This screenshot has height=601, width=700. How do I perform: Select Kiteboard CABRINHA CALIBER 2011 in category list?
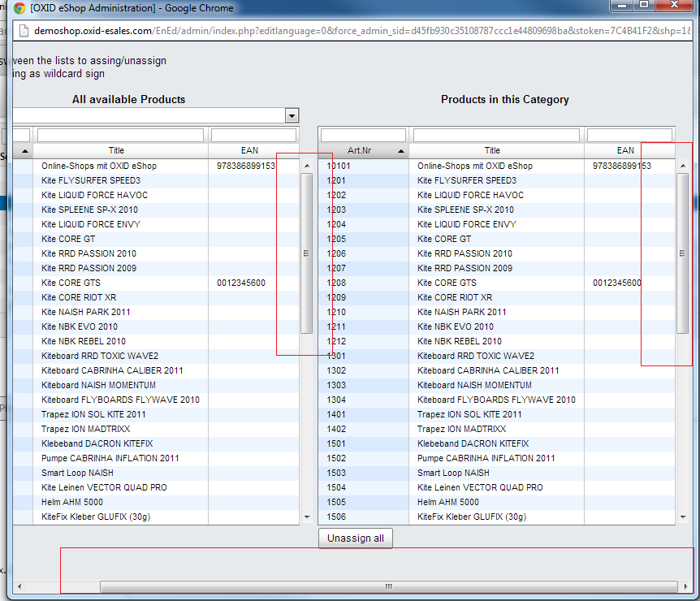click(x=488, y=370)
